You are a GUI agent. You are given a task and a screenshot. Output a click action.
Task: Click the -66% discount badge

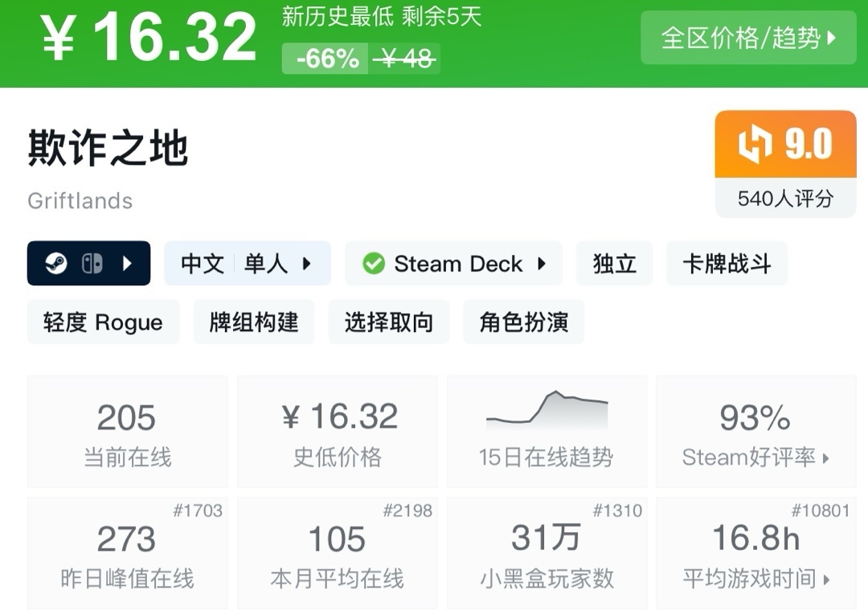point(327,59)
